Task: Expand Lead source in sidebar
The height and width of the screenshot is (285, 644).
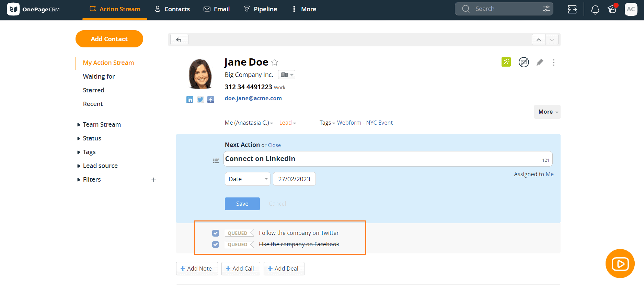Action: tap(97, 166)
